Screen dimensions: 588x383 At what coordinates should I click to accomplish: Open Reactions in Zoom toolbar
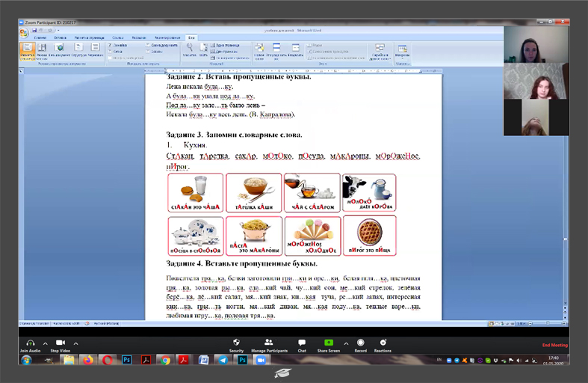click(x=383, y=345)
